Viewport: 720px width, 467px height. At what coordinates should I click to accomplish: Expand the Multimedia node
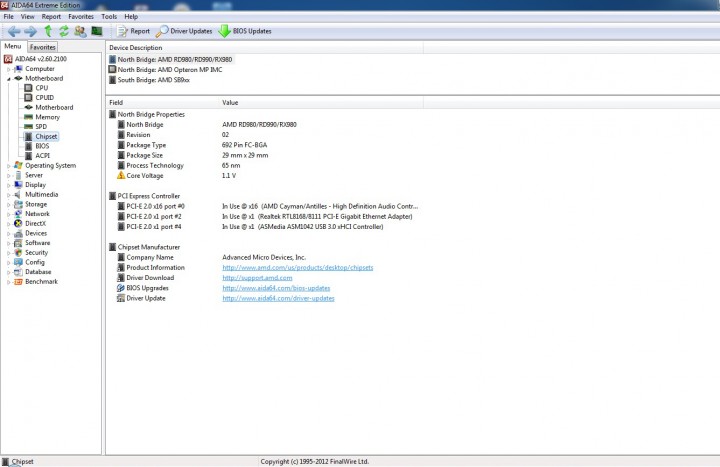pos(8,195)
